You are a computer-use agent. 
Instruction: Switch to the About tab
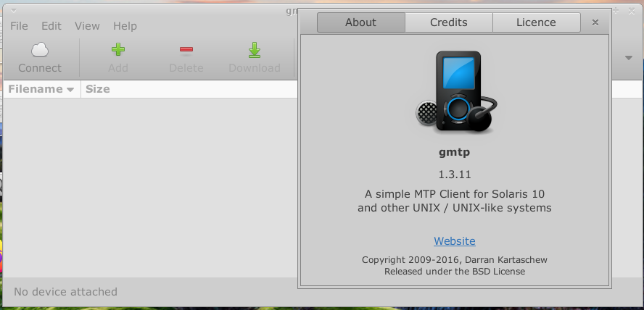coord(360,22)
